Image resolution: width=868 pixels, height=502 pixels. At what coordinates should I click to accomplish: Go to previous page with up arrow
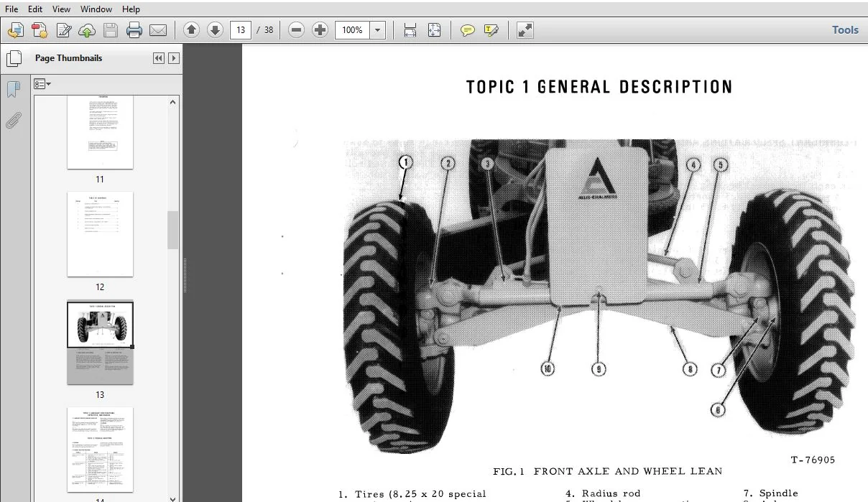tap(191, 30)
